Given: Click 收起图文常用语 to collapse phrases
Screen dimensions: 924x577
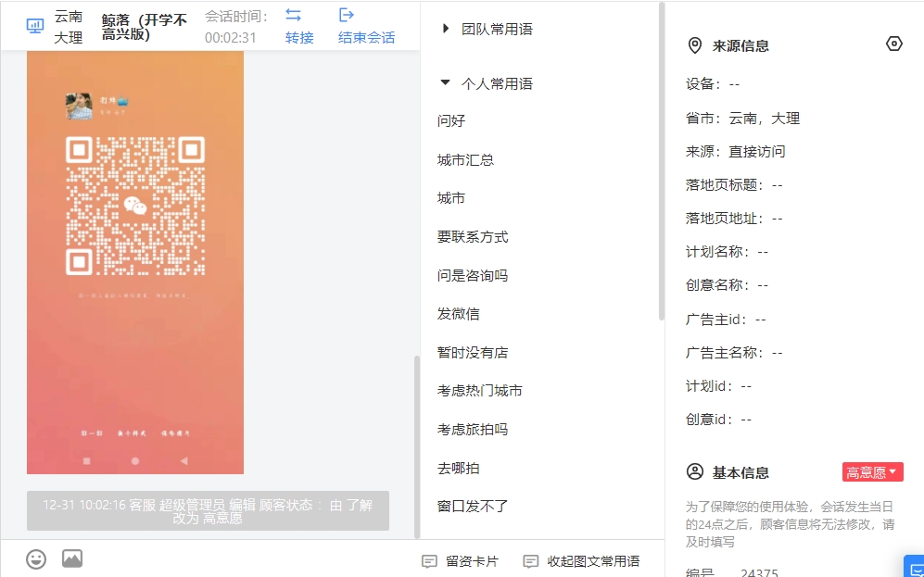Looking at the screenshot, I should tap(582, 561).
